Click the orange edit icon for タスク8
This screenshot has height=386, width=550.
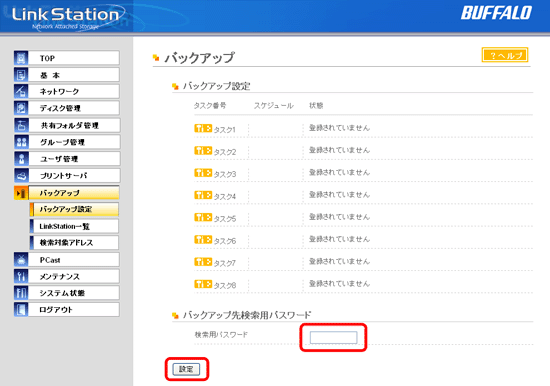point(203,284)
